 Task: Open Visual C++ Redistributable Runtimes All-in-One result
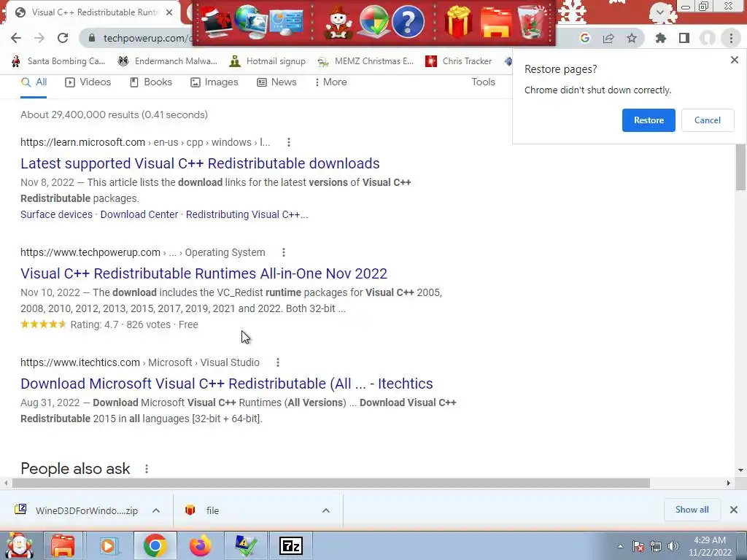(x=204, y=273)
